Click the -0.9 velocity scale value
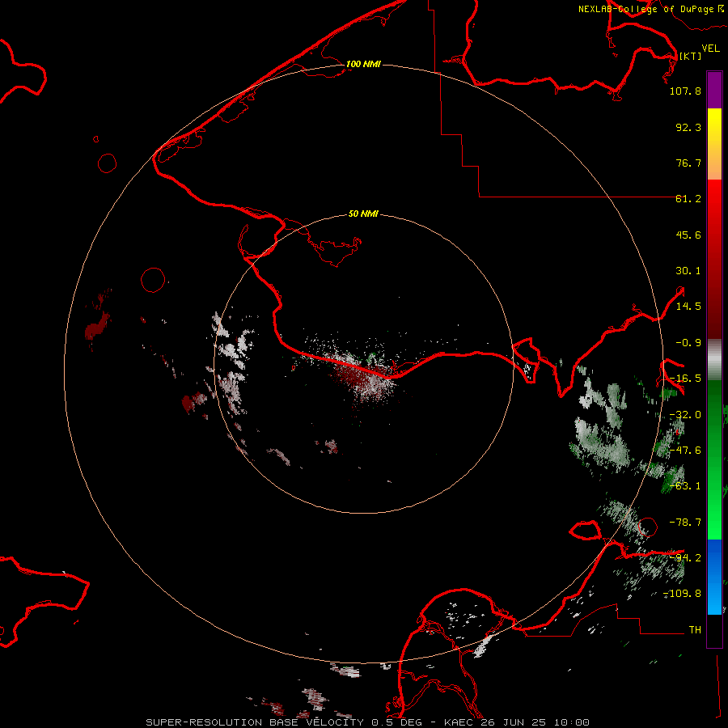 coord(688,343)
